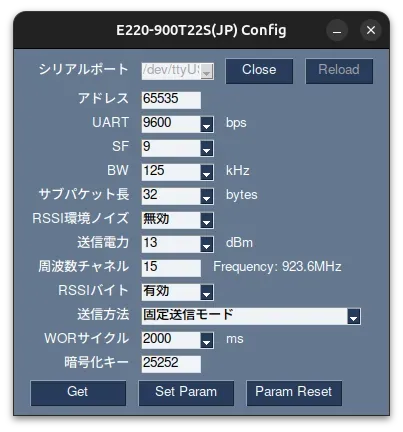Click the 周波数チャネル label
The width and height of the screenshot is (403, 432).
tap(84, 266)
